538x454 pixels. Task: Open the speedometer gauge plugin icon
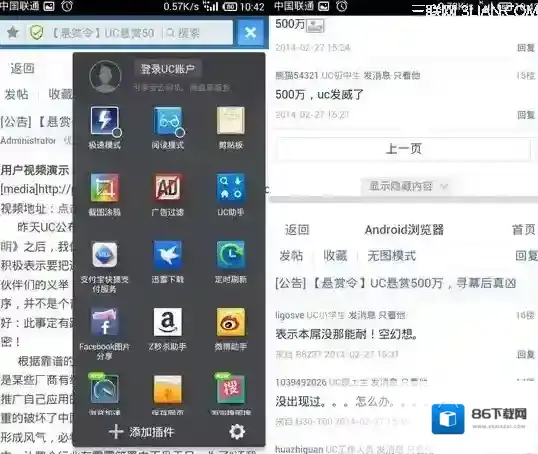tap(105, 389)
